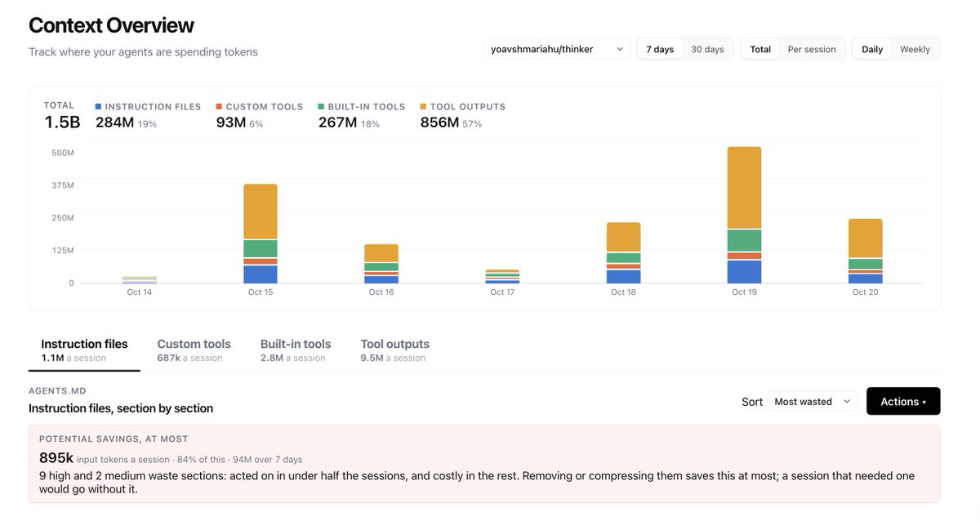Image resolution: width=980 pixels, height=521 pixels.
Task: Select Daily granularity
Action: pos(872,49)
